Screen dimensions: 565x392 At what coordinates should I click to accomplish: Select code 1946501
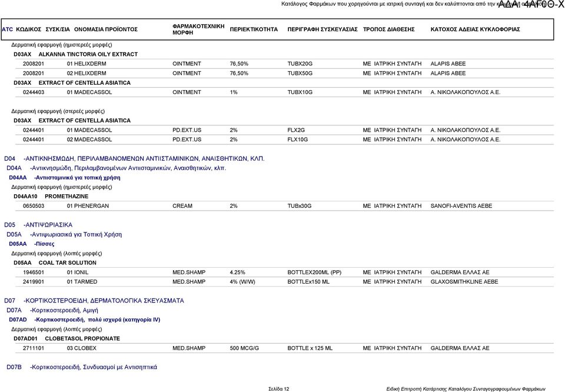click(34, 273)
